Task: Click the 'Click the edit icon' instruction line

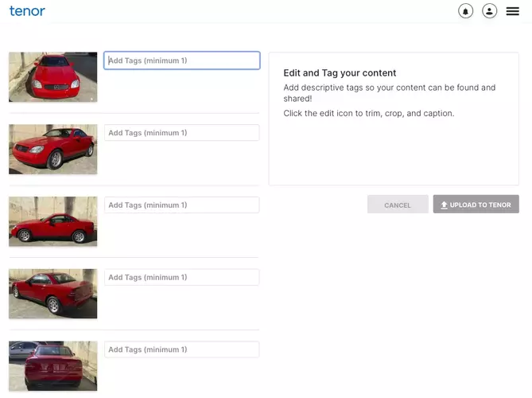Action: click(x=368, y=114)
